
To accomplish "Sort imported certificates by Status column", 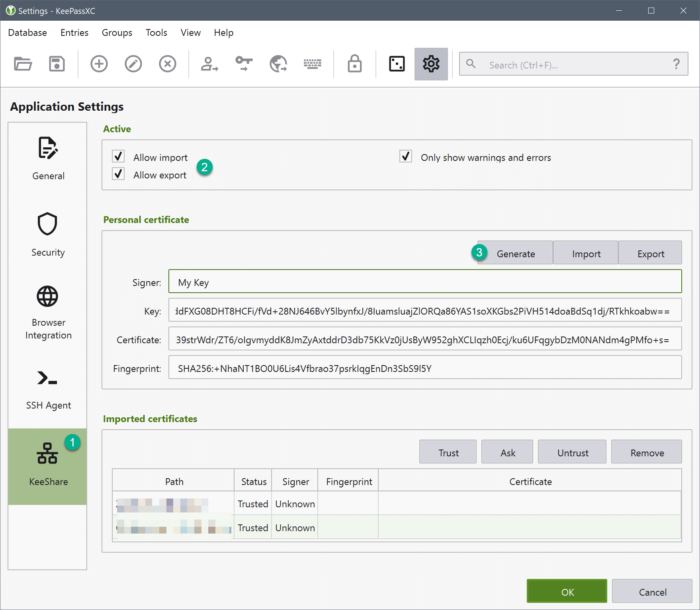I will tap(254, 481).
